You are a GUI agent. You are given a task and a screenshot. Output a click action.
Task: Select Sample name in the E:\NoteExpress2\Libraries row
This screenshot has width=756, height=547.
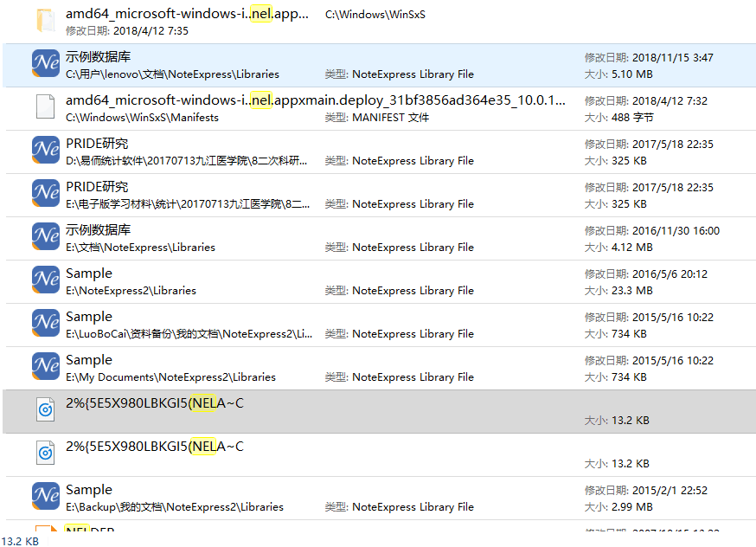(x=89, y=273)
